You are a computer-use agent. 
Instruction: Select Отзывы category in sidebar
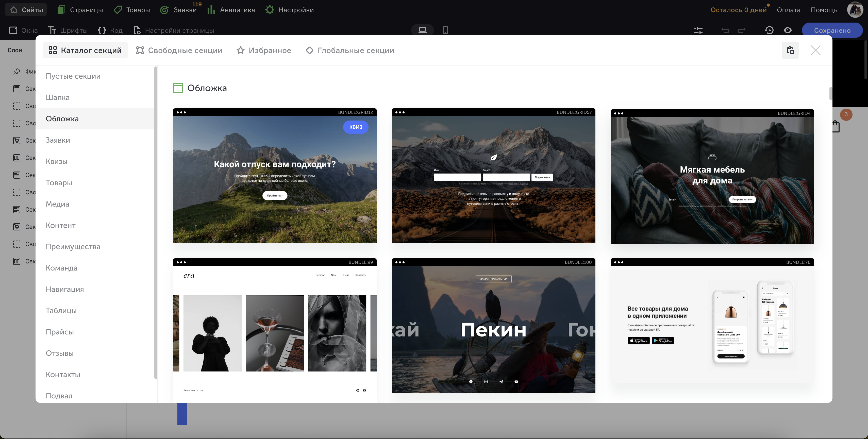click(60, 353)
